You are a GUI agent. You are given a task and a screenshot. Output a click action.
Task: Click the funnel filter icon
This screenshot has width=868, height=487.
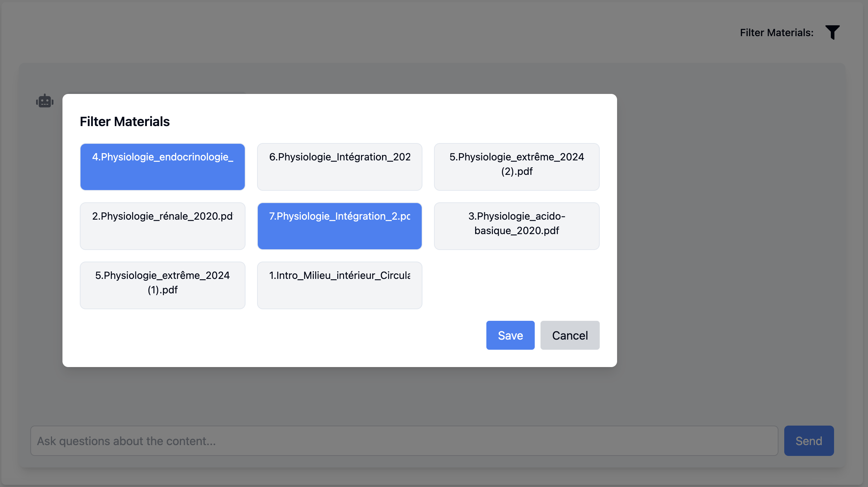(832, 33)
